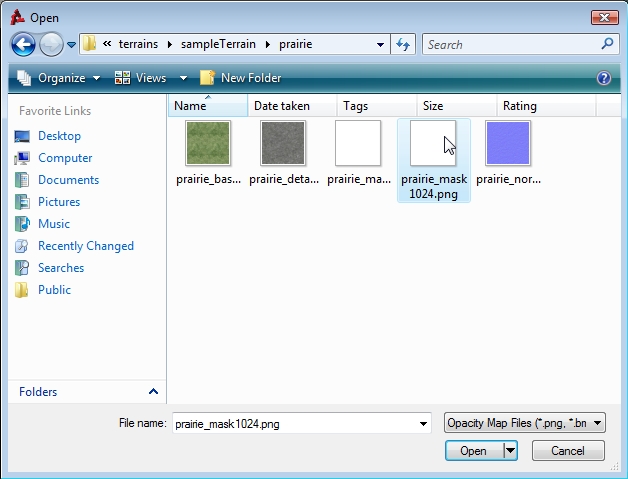Open the Views menu

(x=151, y=78)
